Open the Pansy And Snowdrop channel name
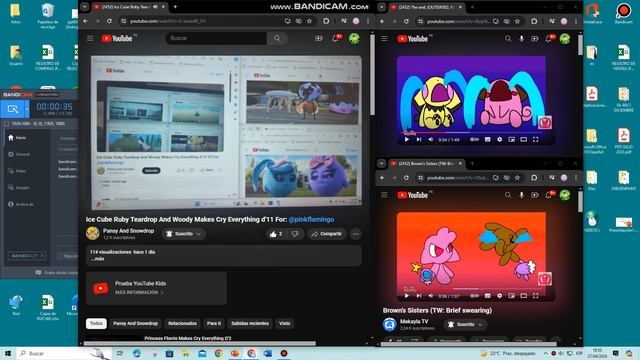Image resolution: width=640 pixels, height=360 pixels. [x=129, y=231]
